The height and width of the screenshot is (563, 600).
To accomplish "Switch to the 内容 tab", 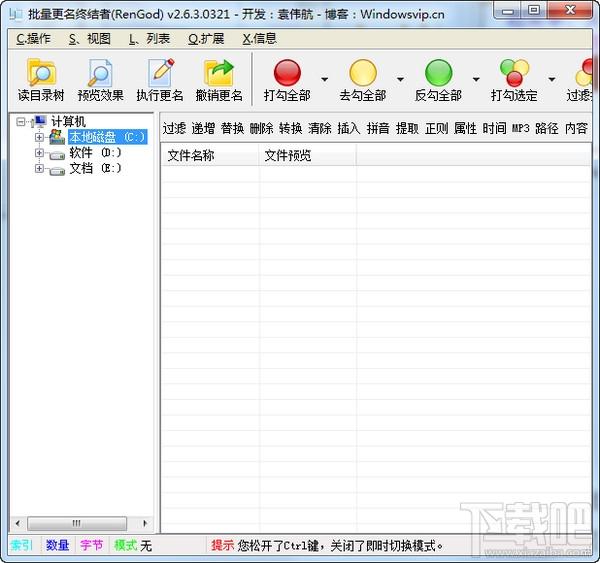I will (x=576, y=128).
